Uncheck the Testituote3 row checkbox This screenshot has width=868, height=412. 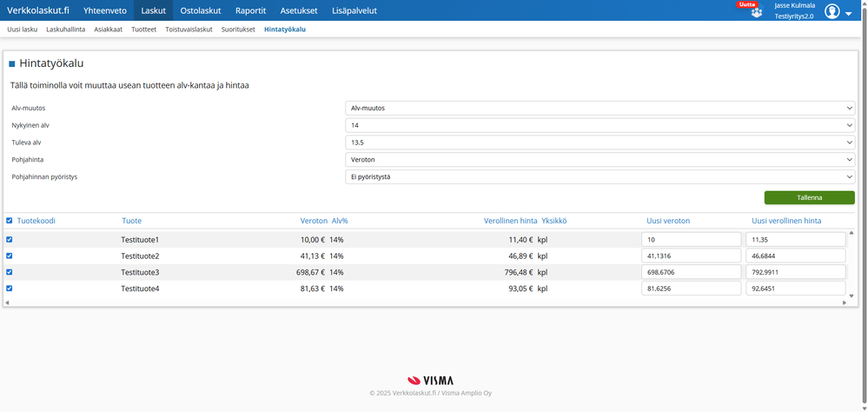pyautogui.click(x=9, y=272)
